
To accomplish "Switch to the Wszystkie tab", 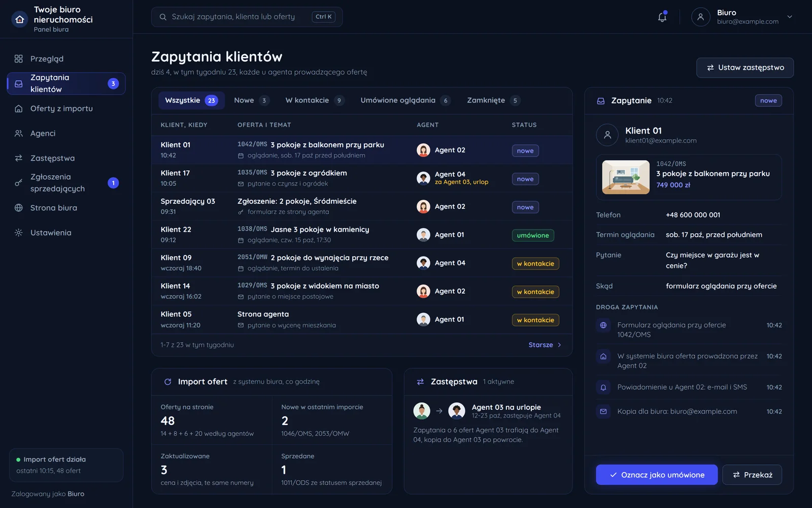I will tap(191, 101).
